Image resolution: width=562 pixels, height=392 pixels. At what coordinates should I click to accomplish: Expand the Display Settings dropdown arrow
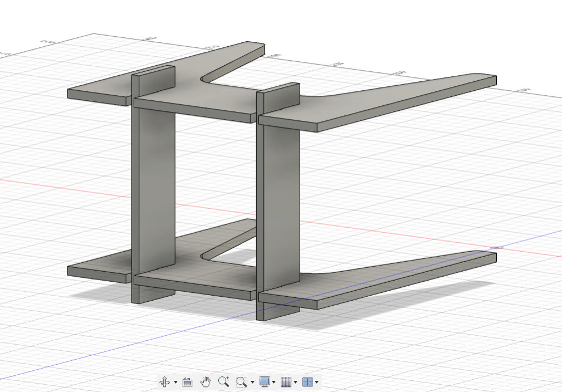(x=274, y=383)
